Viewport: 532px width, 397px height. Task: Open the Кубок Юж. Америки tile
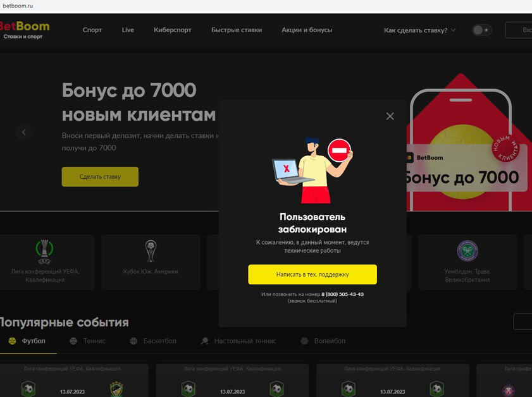pyautogui.click(x=151, y=262)
